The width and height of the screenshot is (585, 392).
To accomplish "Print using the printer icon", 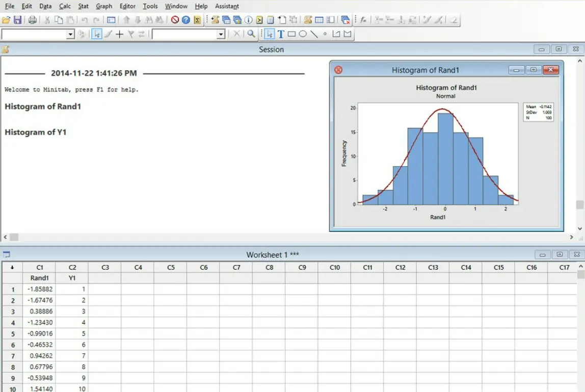I will tap(33, 20).
